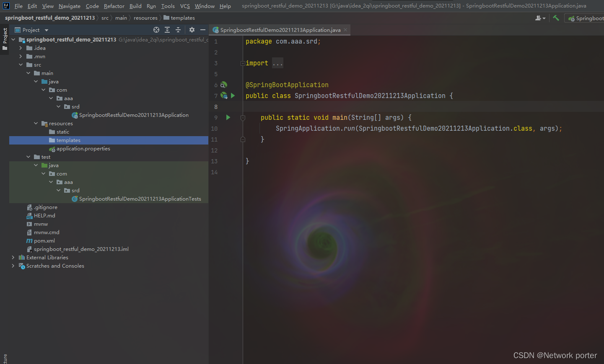Click line number 8 in the gutter
The image size is (604, 364).
click(216, 107)
